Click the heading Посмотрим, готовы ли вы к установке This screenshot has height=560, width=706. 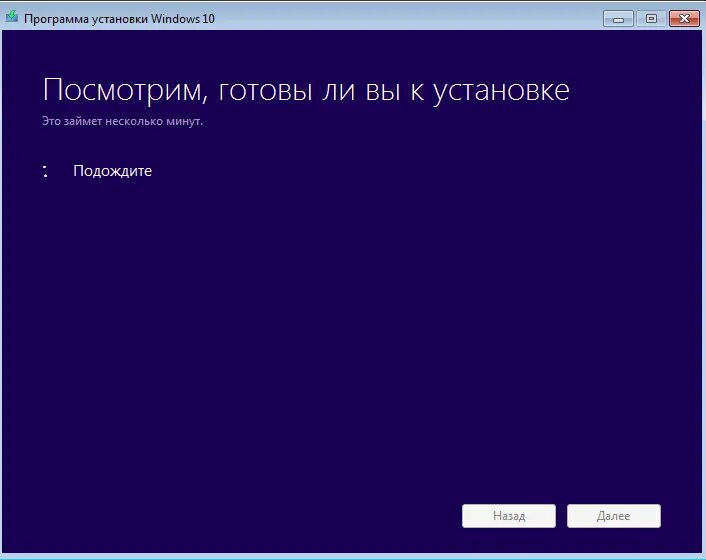pyautogui.click(x=306, y=91)
